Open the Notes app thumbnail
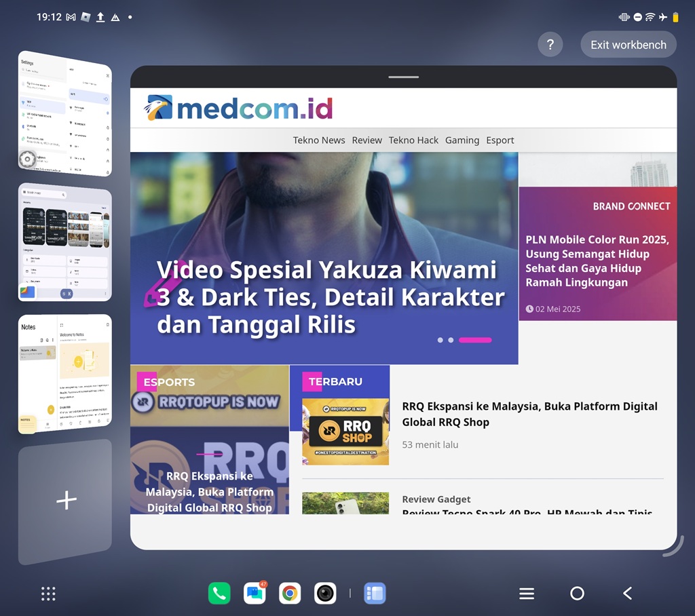Screen dimensions: 695x616 pos(64,373)
